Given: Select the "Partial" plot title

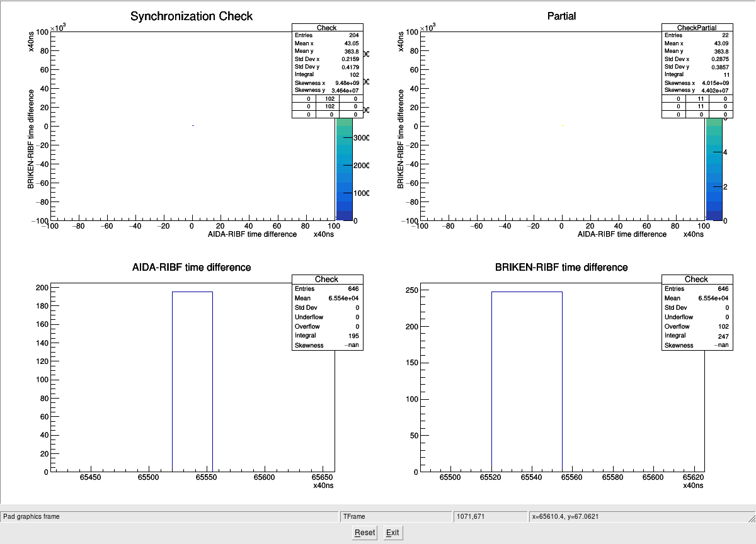Looking at the screenshot, I should [x=561, y=16].
